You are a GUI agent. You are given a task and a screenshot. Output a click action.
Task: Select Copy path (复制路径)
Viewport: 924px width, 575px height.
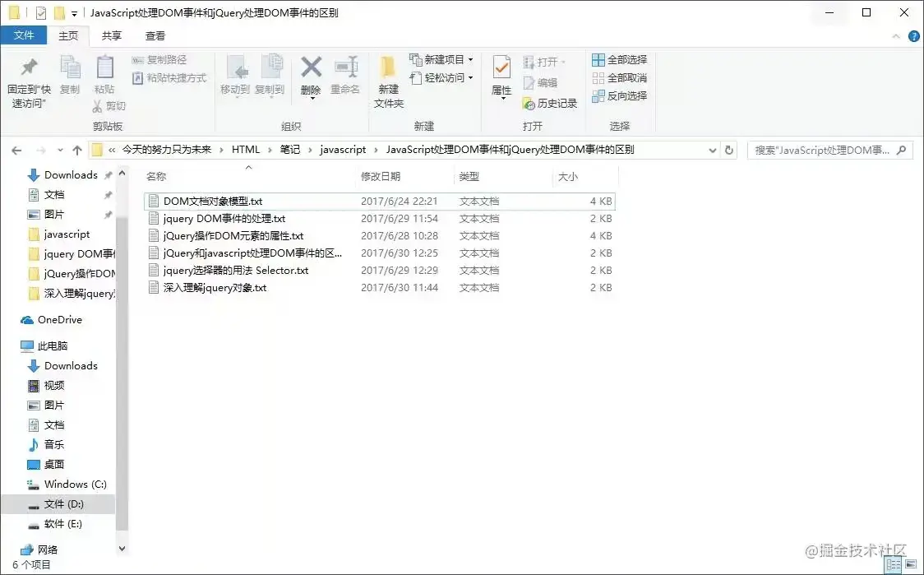[x=159, y=59]
